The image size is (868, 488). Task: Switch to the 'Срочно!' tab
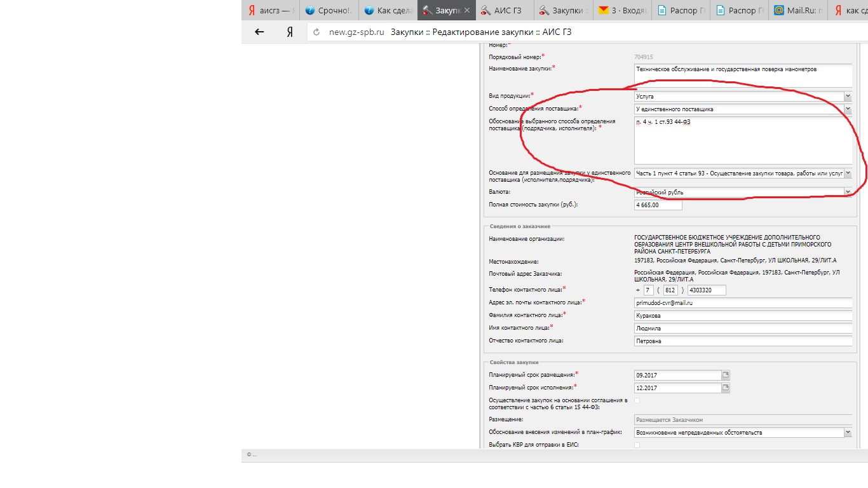(x=329, y=10)
